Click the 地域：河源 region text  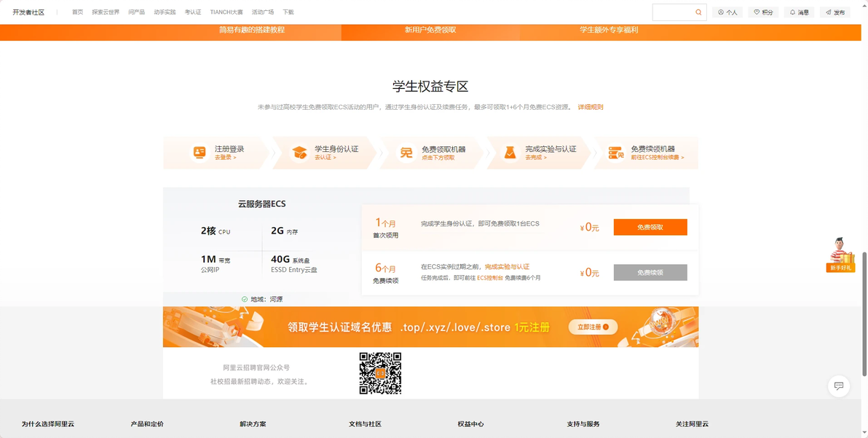267,299
